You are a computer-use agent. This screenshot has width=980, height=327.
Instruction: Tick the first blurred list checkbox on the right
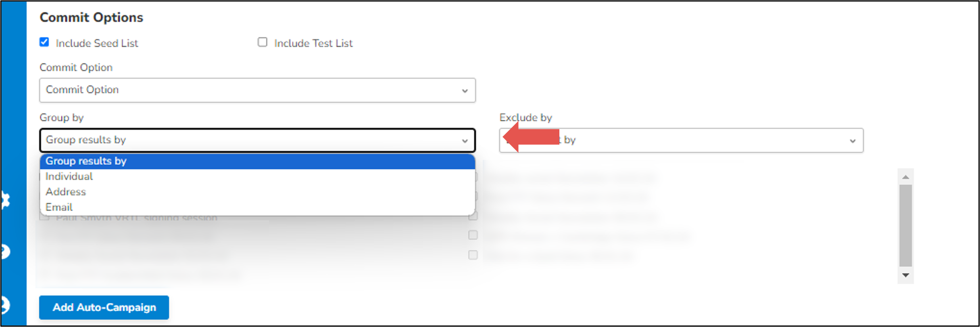[473, 177]
